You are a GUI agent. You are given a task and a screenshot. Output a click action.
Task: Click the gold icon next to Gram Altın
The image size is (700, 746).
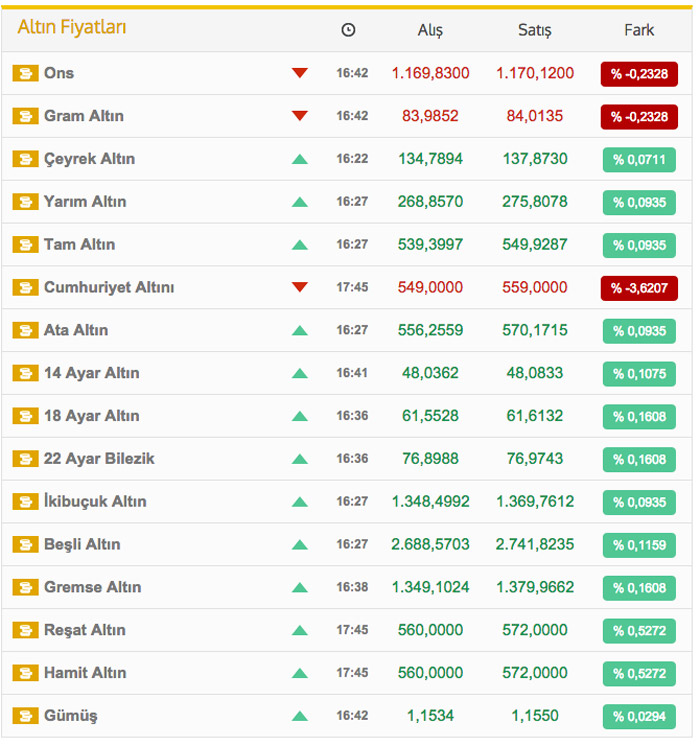pos(24,116)
